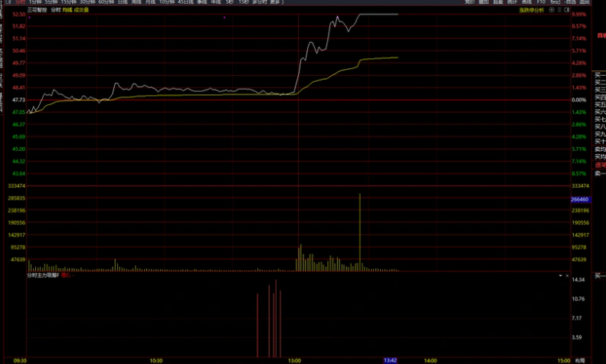Open F10 company information
Screen dimensions: 606x364
541,2
